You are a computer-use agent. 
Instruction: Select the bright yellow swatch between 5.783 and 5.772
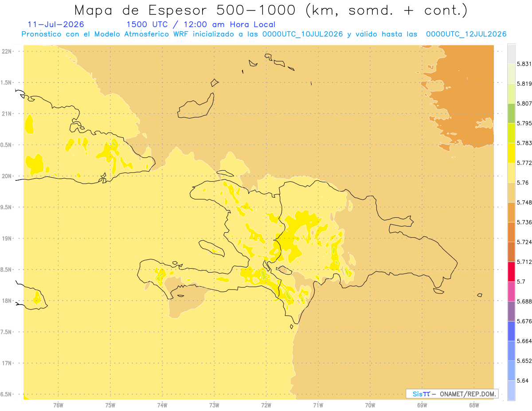[511, 153]
